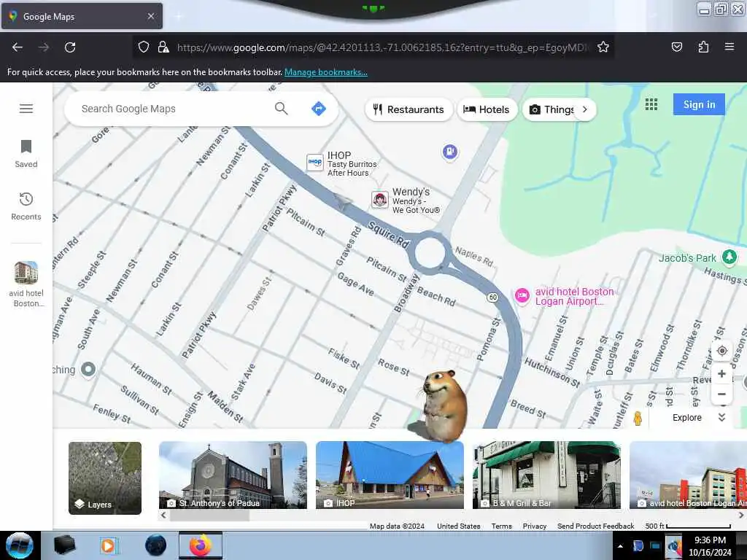Reload the page with refresh icon
This screenshot has width=747, height=560.
click(70, 47)
